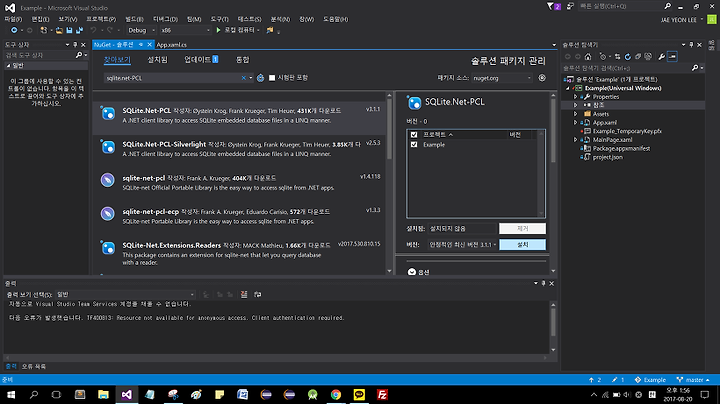Open the Debug (디버그) menu
The height and width of the screenshot is (404, 720).
pos(165,19)
